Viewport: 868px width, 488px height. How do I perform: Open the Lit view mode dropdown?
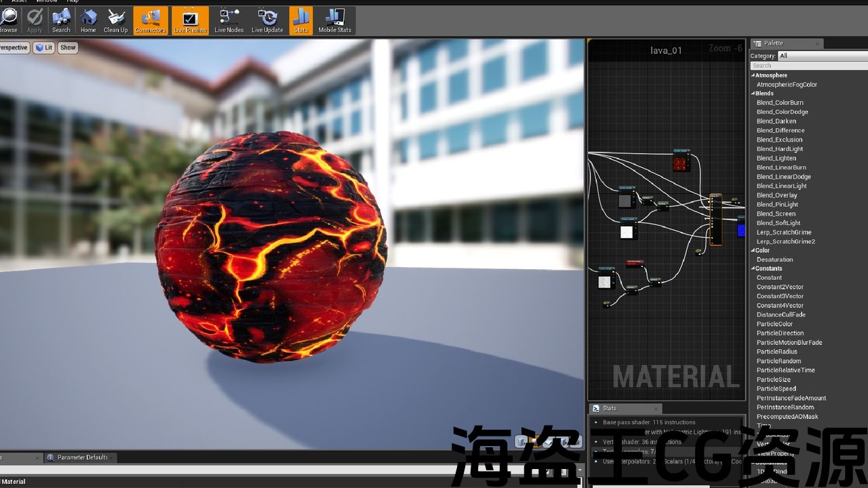[x=44, y=47]
